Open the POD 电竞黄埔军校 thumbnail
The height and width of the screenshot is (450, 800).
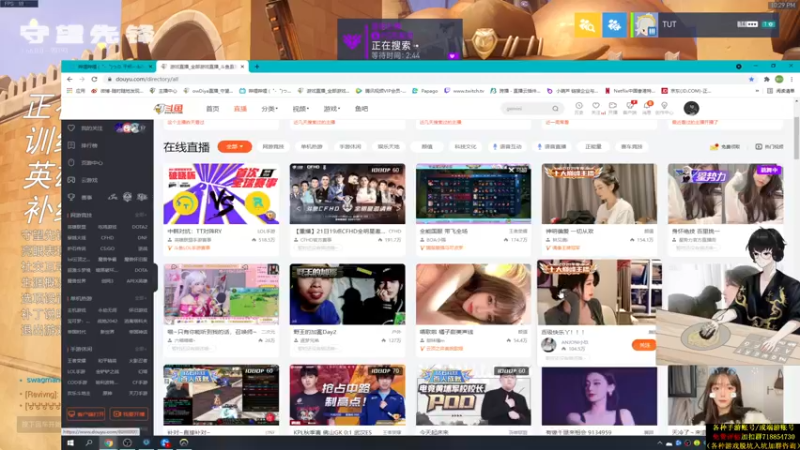pos(473,395)
